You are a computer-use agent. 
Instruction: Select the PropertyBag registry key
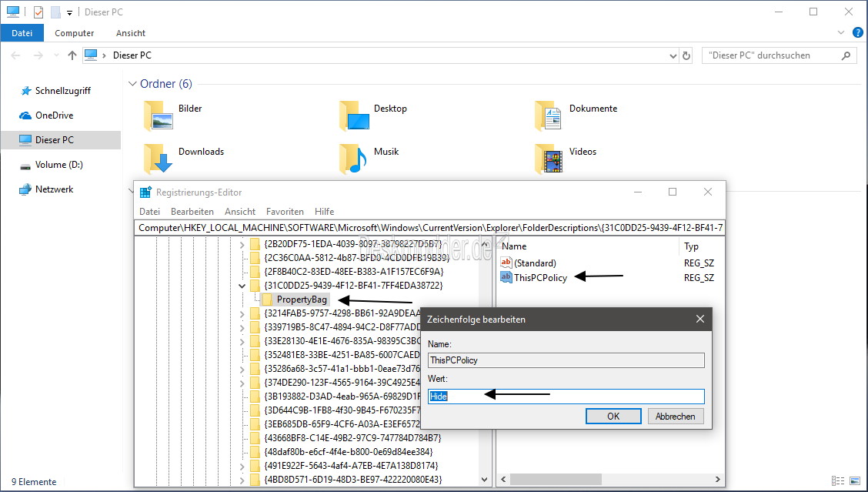pos(302,300)
